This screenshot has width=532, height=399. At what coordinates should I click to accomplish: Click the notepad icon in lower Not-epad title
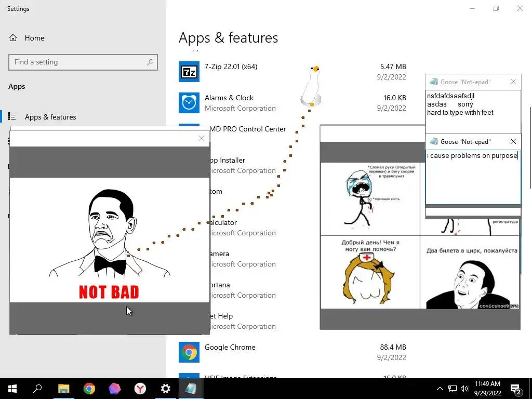click(433, 141)
